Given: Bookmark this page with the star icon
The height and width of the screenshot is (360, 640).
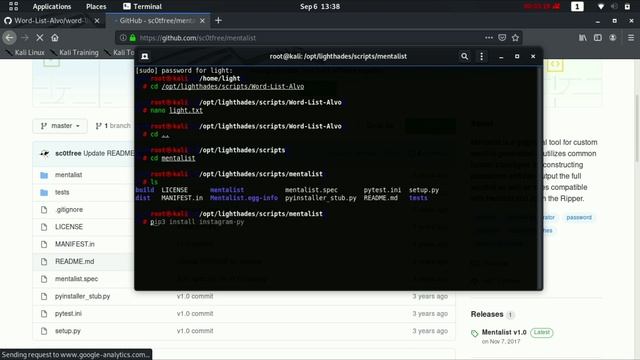Looking at the screenshot, I should 516,38.
